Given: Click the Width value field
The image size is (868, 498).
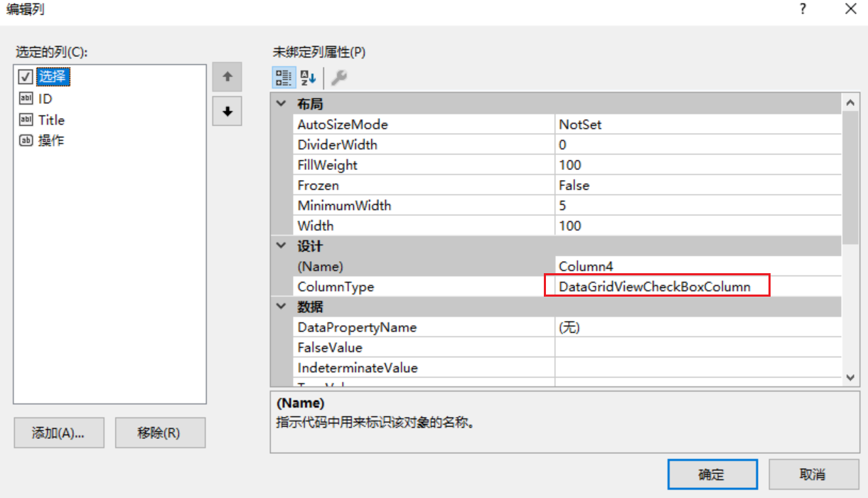Looking at the screenshot, I should point(697,226).
